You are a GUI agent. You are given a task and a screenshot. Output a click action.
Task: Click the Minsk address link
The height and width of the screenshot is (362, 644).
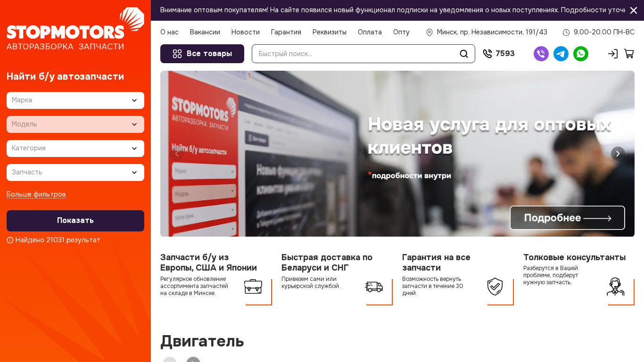pos(492,33)
